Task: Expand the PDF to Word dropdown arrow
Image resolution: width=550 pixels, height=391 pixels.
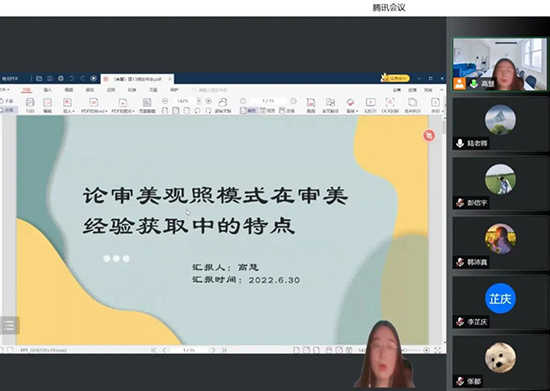Action: [106, 111]
